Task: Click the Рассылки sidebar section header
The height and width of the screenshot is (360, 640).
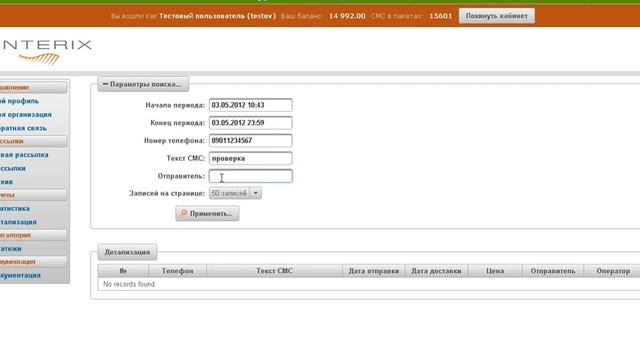Action: [x=33, y=141]
